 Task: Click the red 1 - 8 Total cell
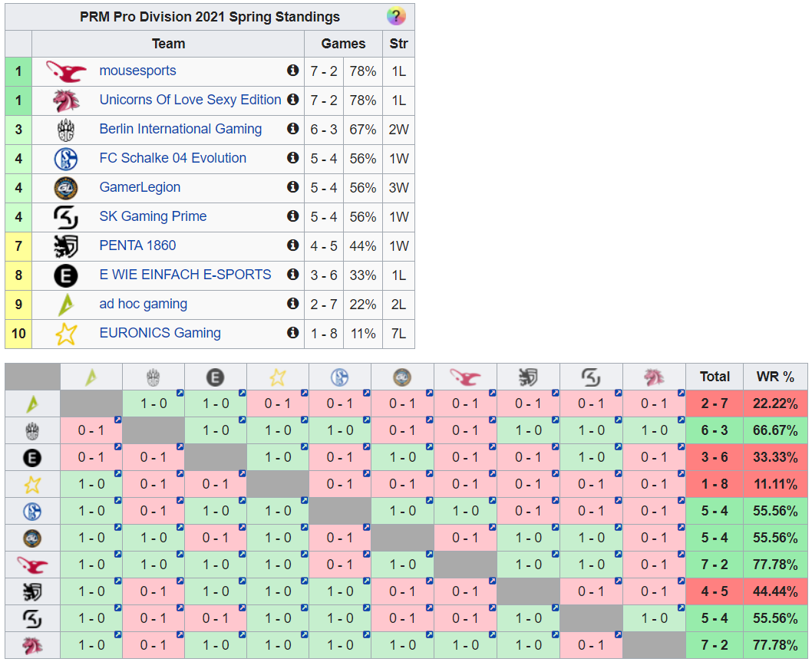[x=715, y=484]
